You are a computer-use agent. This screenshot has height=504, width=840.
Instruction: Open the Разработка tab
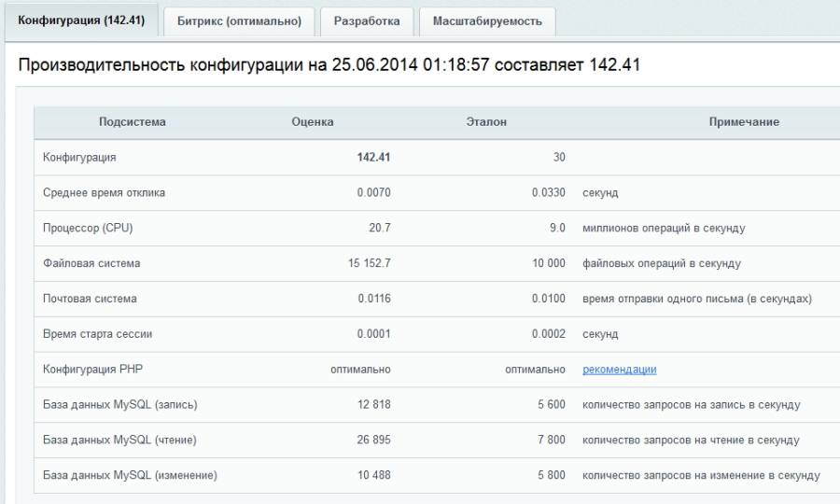[x=367, y=21]
